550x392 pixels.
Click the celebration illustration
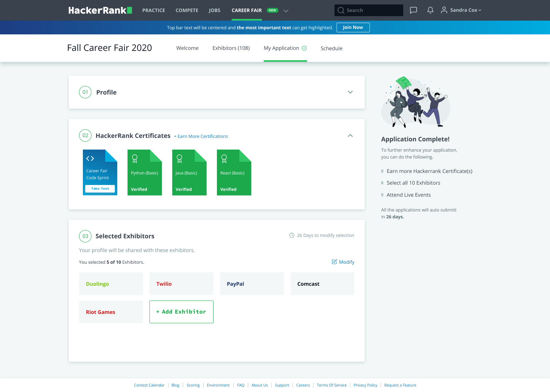[416, 102]
